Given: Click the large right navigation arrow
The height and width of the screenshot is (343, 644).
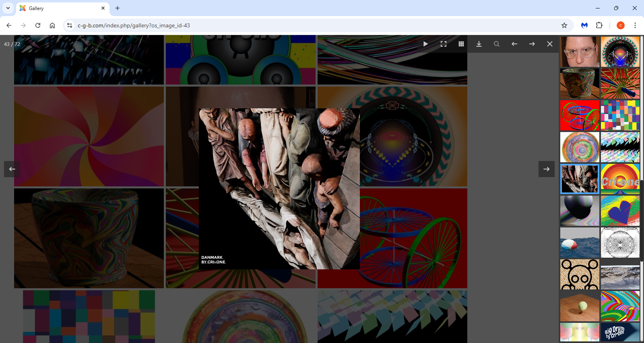Looking at the screenshot, I should click(547, 169).
